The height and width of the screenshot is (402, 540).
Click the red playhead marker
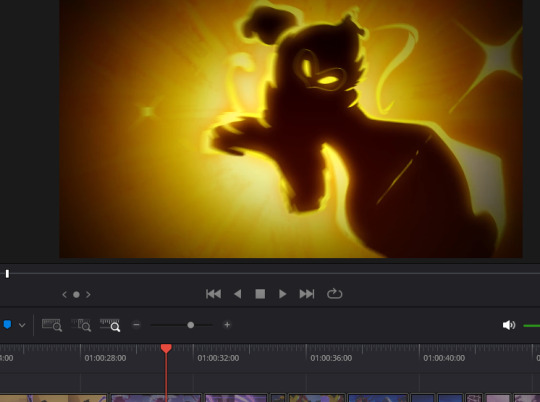166,348
